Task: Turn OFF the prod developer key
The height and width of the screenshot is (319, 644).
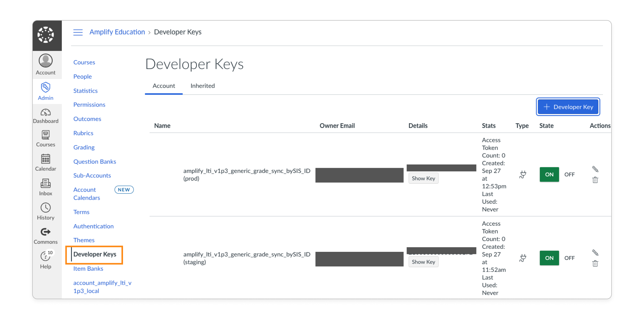Action: click(x=570, y=174)
